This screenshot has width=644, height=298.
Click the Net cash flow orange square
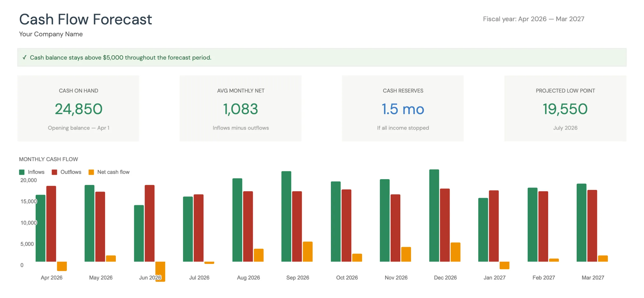[x=91, y=172]
